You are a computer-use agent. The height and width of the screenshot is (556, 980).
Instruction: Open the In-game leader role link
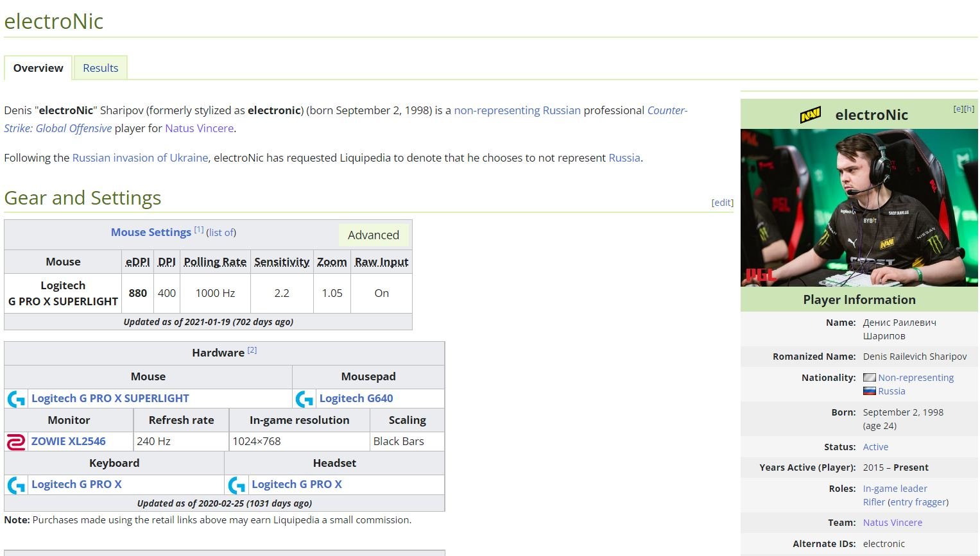point(895,489)
